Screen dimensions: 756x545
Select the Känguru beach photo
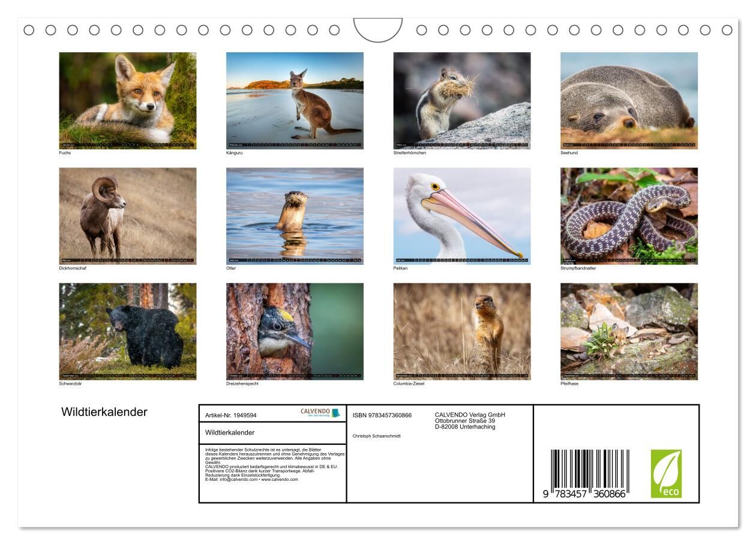click(x=295, y=100)
